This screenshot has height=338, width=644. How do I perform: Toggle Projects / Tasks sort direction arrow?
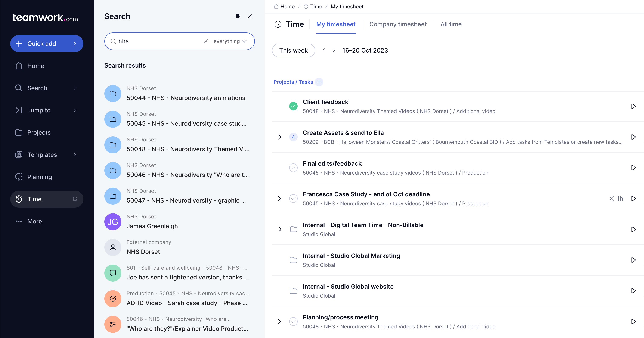319,82
